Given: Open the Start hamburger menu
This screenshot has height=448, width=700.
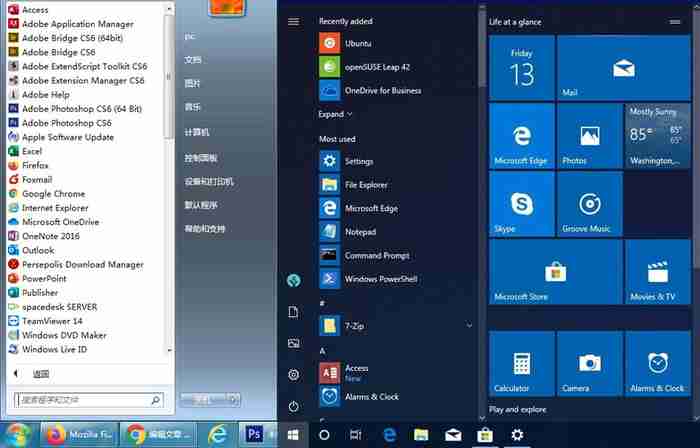Looking at the screenshot, I should (293, 21).
